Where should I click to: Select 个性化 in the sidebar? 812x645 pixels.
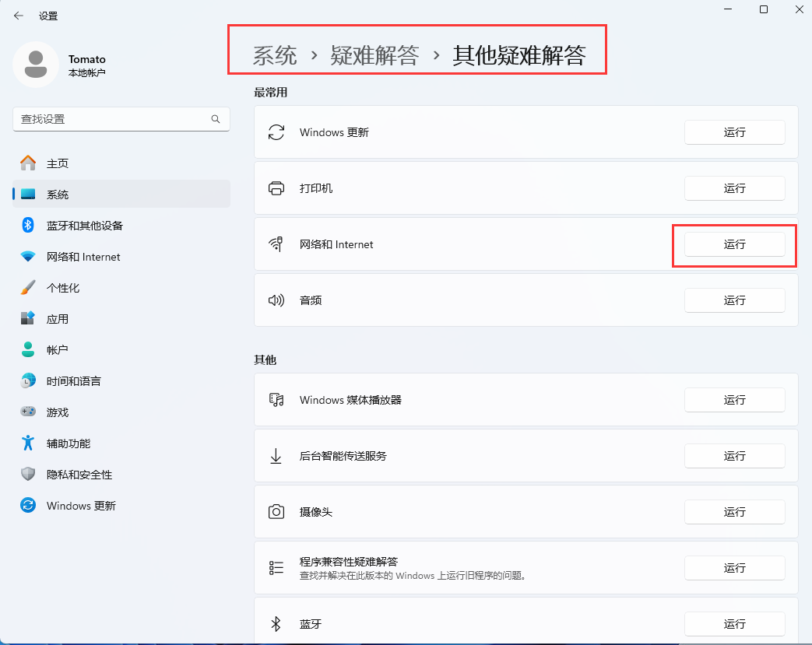click(63, 288)
